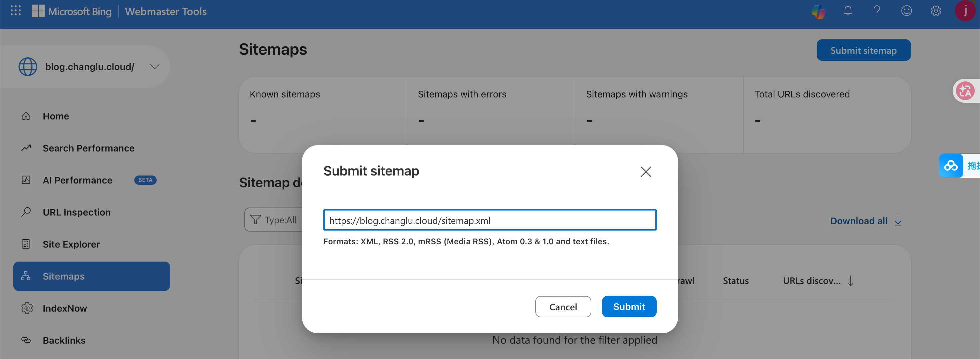Image resolution: width=980 pixels, height=359 pixels.
Task: Open the Microsoft apps grid launcher
Action: tap(16, 11)
